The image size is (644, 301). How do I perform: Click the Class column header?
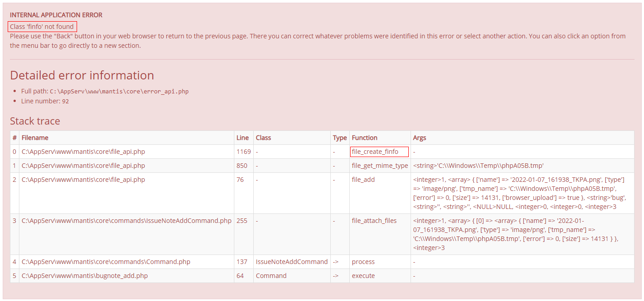point(263,138)
